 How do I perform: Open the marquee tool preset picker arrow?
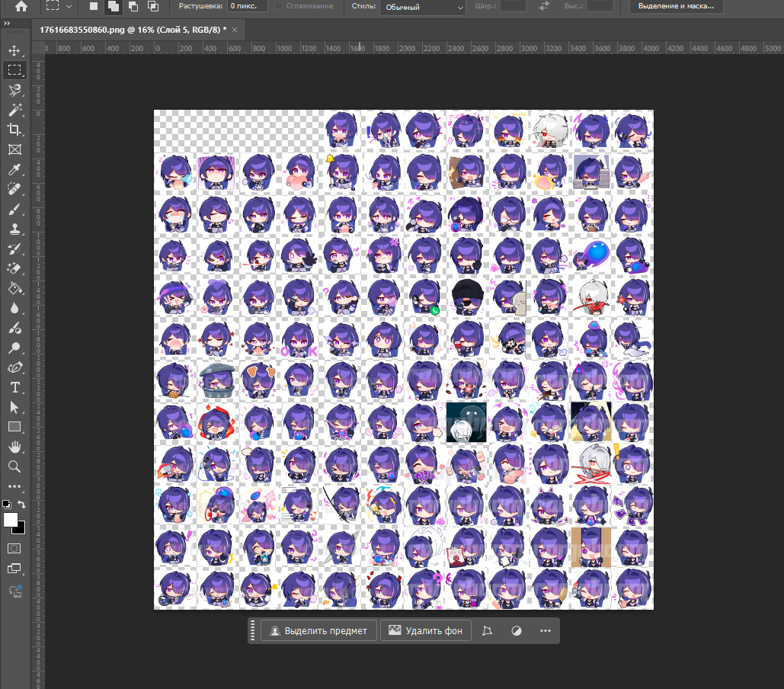[69, 7]
